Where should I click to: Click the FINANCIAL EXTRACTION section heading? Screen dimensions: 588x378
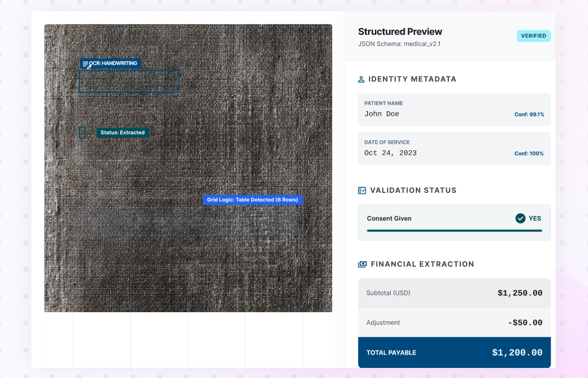click(422, 264)
